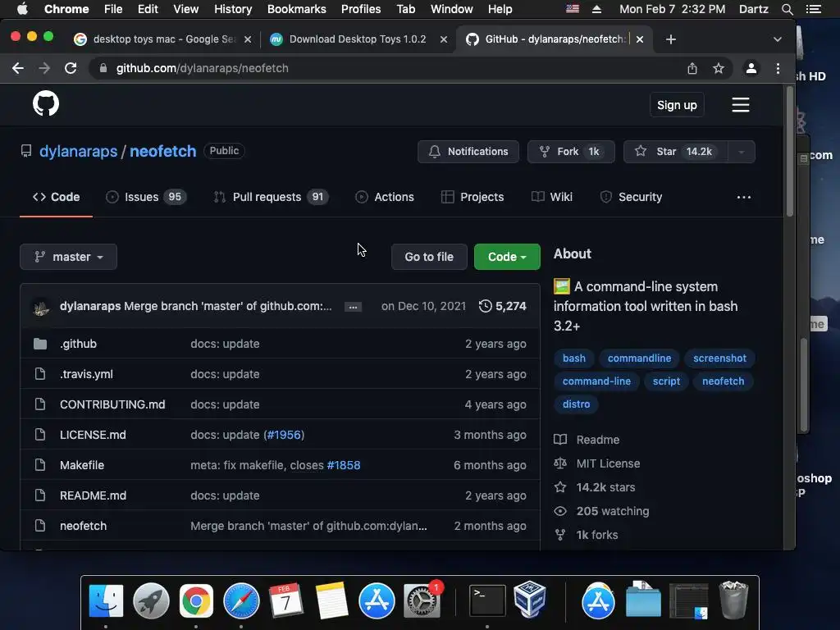The width and height of the screenshot is (840, 630).
Task: Go back in Chrome
Action: (18, 68)
